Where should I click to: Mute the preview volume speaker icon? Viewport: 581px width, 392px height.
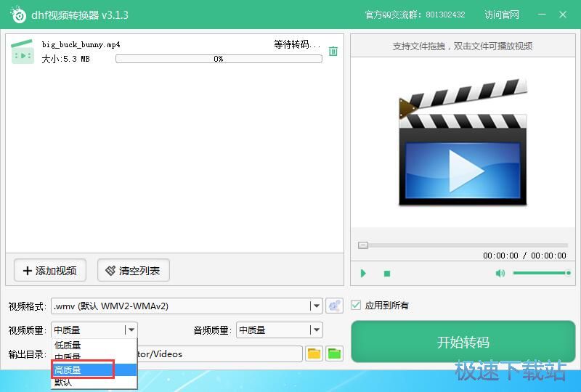click(500, 273)
